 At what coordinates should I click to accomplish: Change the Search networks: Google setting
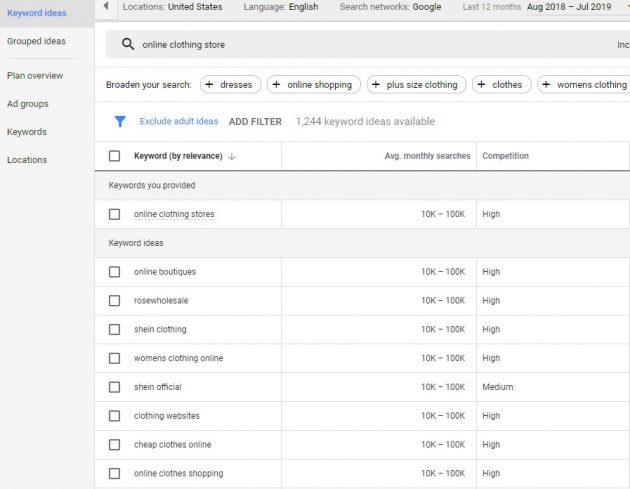pyautogui.click(x=390, y=7)
